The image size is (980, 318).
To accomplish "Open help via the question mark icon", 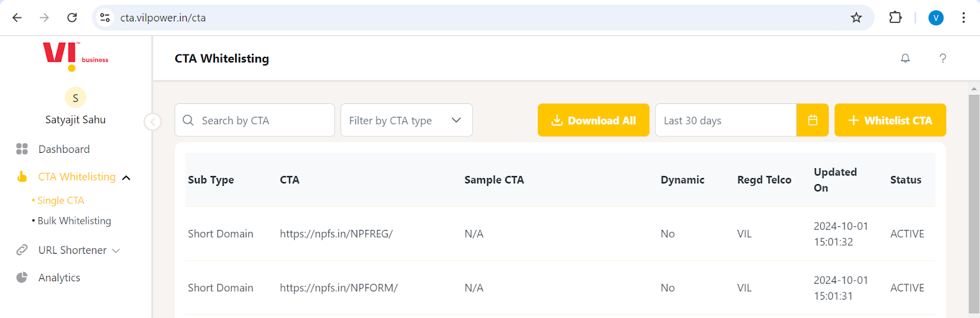I will [943, 58].
